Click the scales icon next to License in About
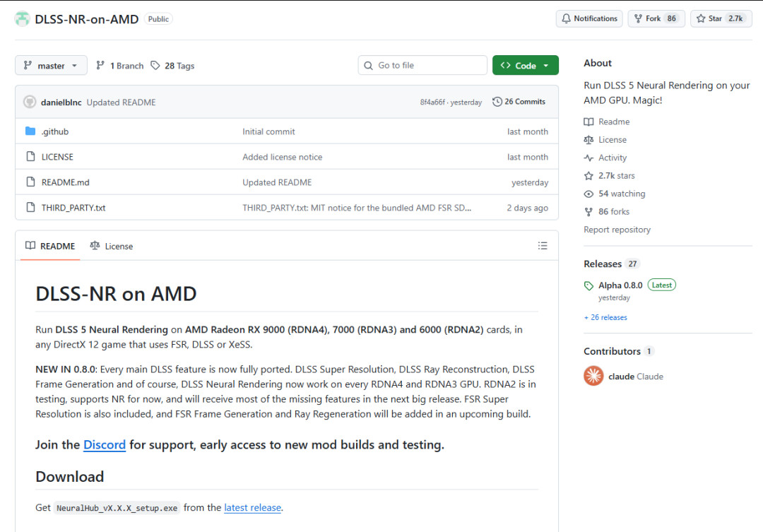 [x=588, y=140]
